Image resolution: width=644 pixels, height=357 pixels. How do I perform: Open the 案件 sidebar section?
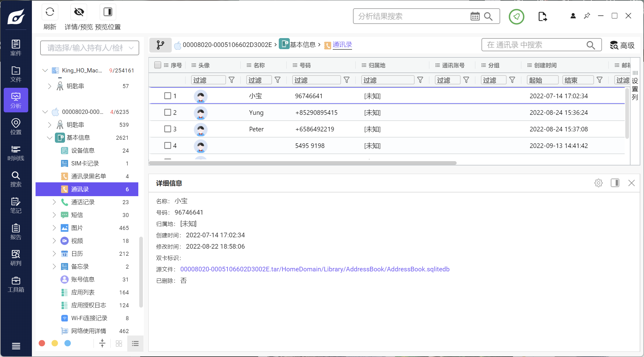point(16,48)
